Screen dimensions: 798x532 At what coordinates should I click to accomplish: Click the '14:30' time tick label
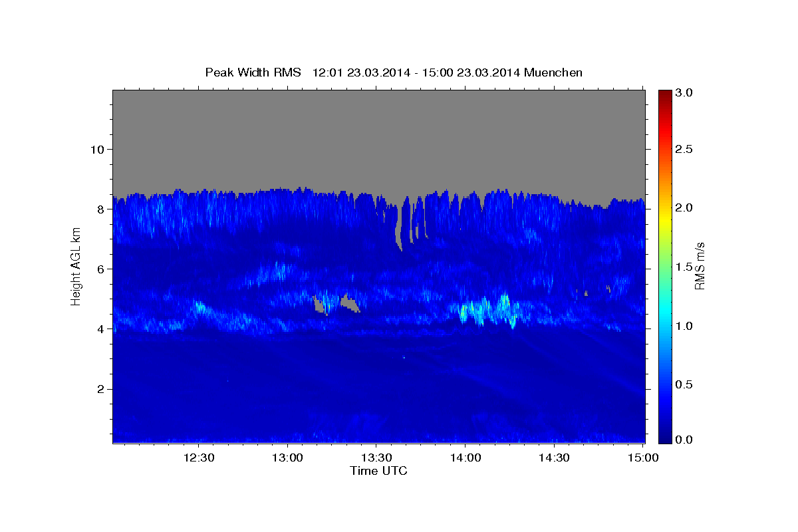(x=554, y=458)
